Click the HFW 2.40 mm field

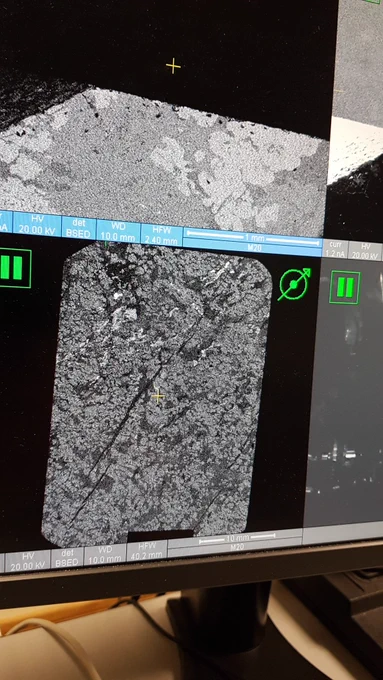(161, 235)
